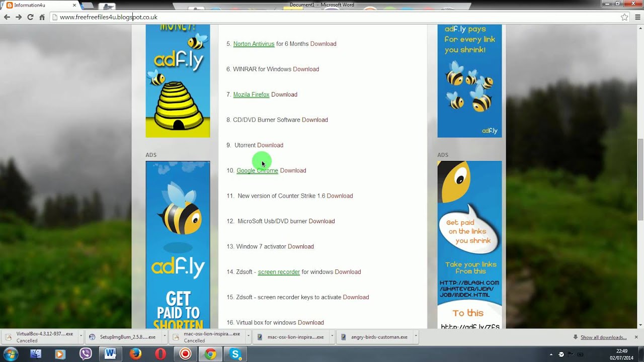
Task: Expand VirtualBox download options arrow
Action: (81, 337)
